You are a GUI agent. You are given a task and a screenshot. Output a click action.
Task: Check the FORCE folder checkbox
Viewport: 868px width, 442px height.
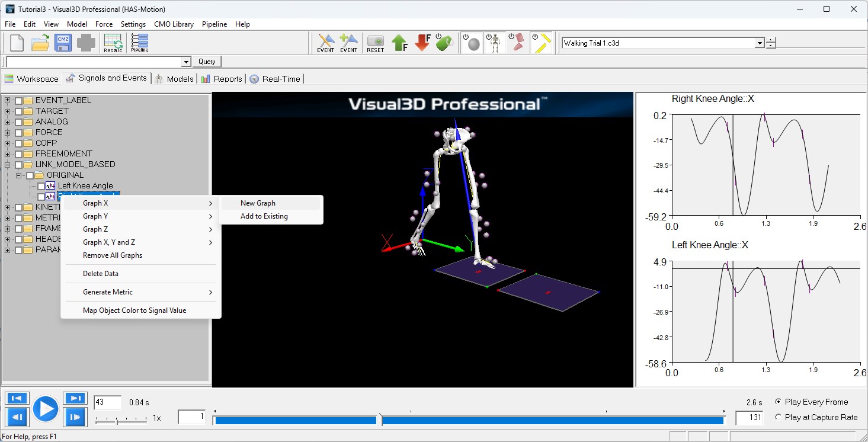18,132
